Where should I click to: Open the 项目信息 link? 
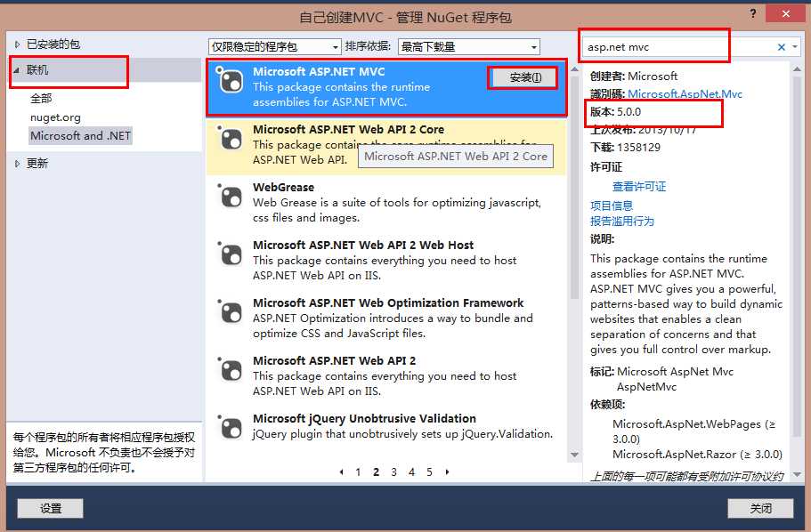point(612,206)
